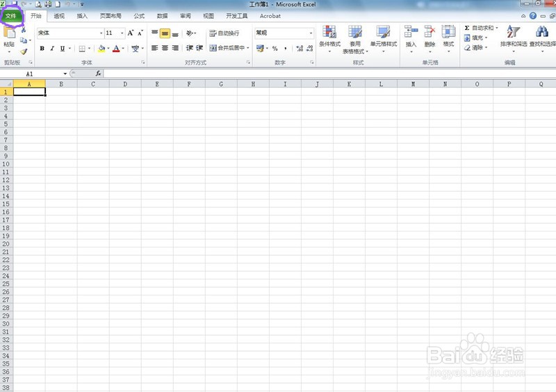Click the Paste (粘贴) clipboard icon
The image size is (556, 392).
[9, 33]
